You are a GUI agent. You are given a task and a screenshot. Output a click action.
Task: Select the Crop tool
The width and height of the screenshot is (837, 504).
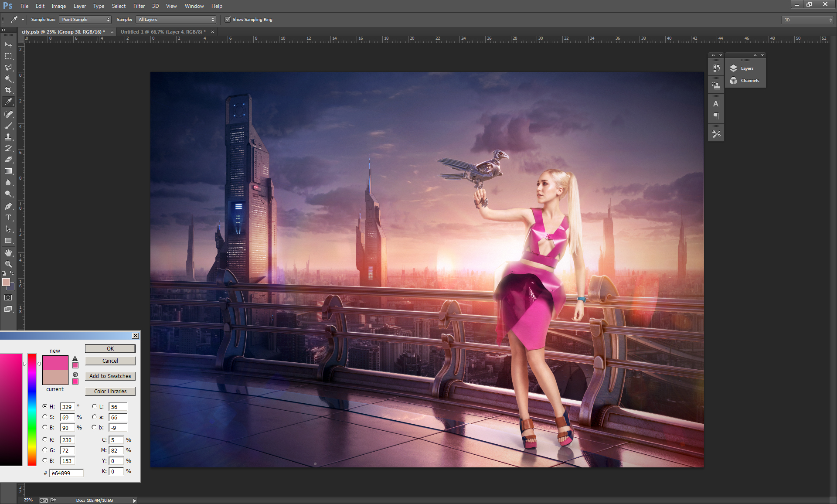click(8, 90)
